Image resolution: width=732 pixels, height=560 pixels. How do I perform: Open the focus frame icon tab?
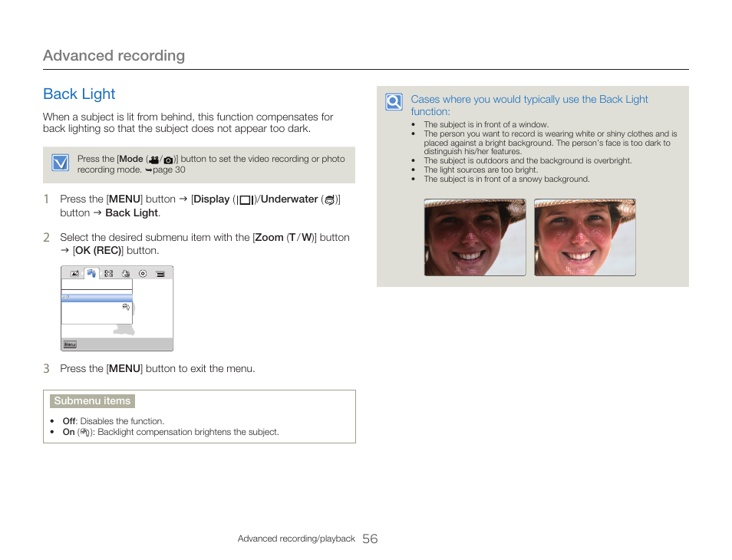109,273
